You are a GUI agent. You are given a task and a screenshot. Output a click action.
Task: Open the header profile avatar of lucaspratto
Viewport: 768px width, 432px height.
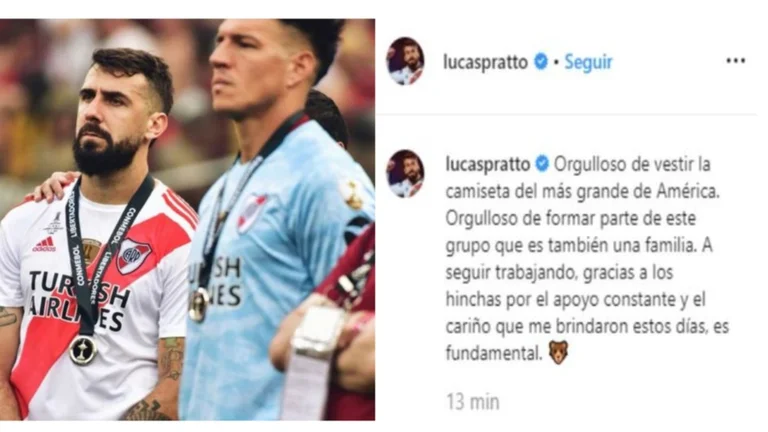[406, 61]
